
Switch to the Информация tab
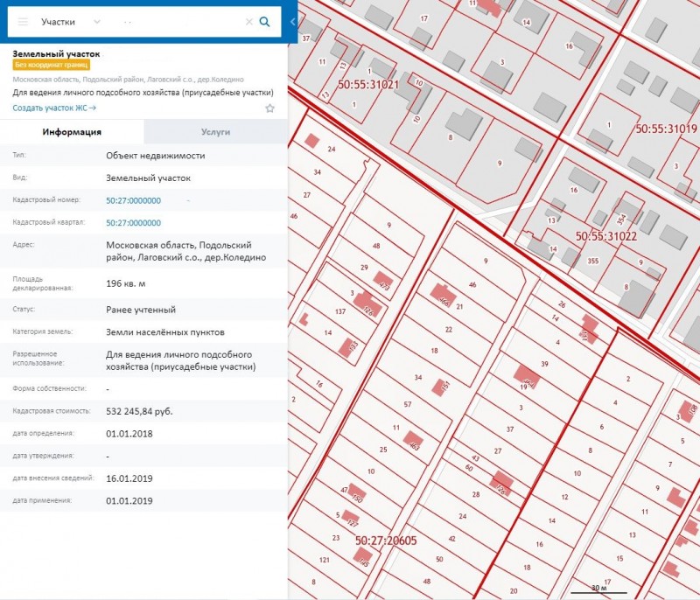[x=72, y=132]
